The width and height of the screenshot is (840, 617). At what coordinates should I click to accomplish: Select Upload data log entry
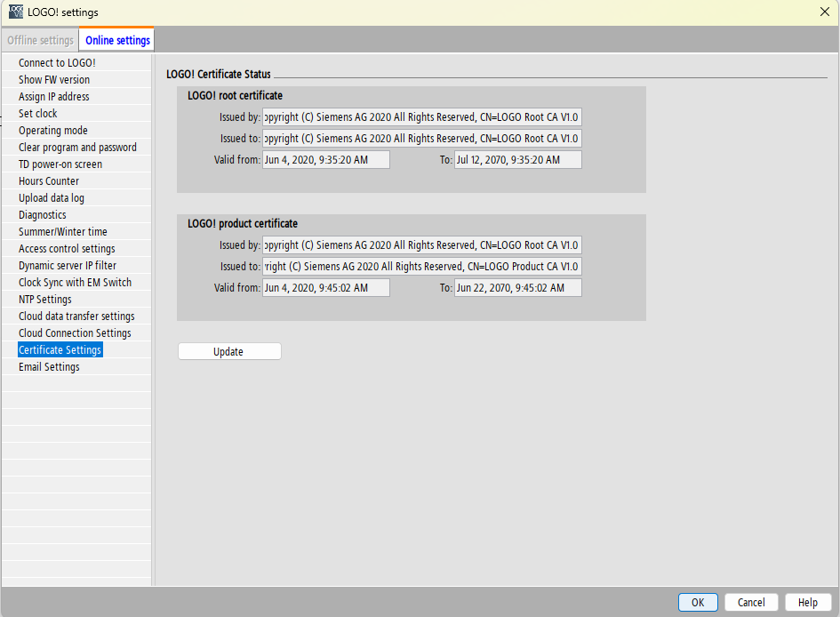[51, 197]
